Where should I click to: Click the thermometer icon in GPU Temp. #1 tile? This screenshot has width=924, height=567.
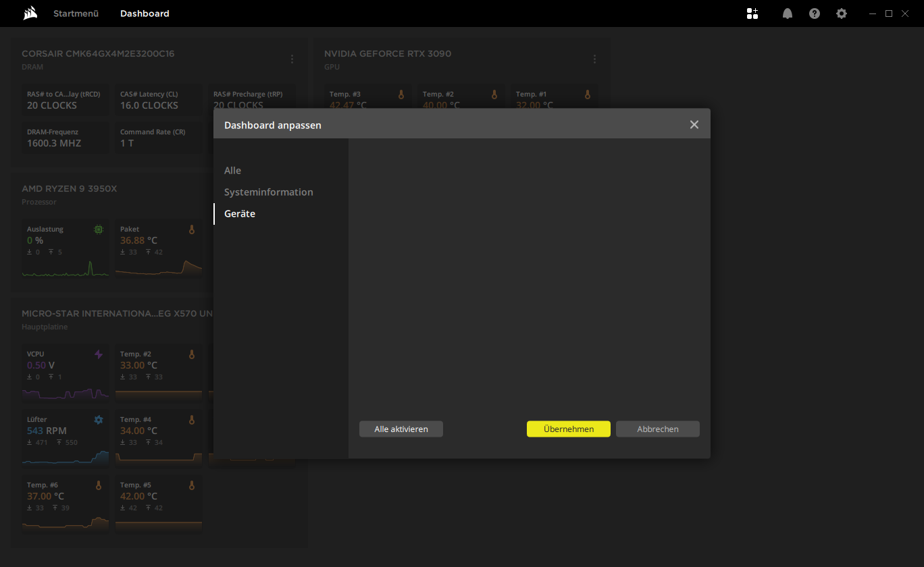588,94
